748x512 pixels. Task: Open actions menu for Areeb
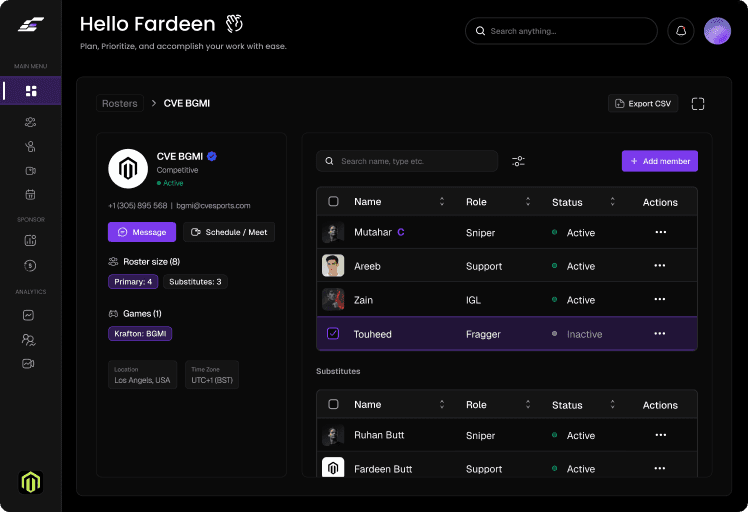click(x=660, y=265)
